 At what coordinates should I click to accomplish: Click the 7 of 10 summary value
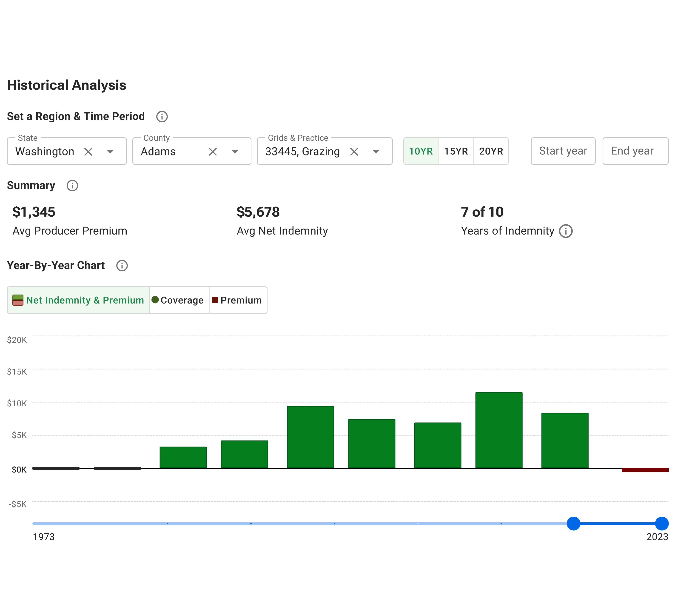tap(482, 212)
